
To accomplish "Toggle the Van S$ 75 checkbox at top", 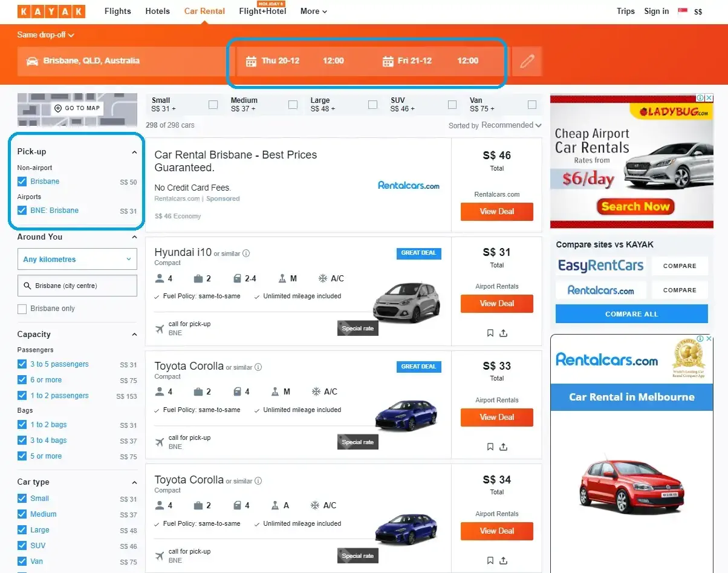I will coord(532,105).
